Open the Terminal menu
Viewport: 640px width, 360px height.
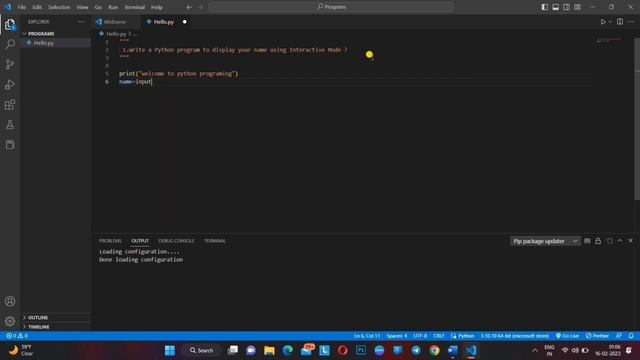(x=134, y=7)
